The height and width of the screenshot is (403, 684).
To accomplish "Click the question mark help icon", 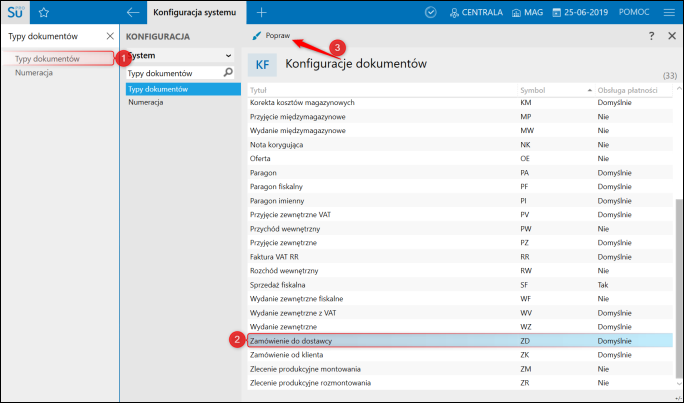I will (651, 35).
